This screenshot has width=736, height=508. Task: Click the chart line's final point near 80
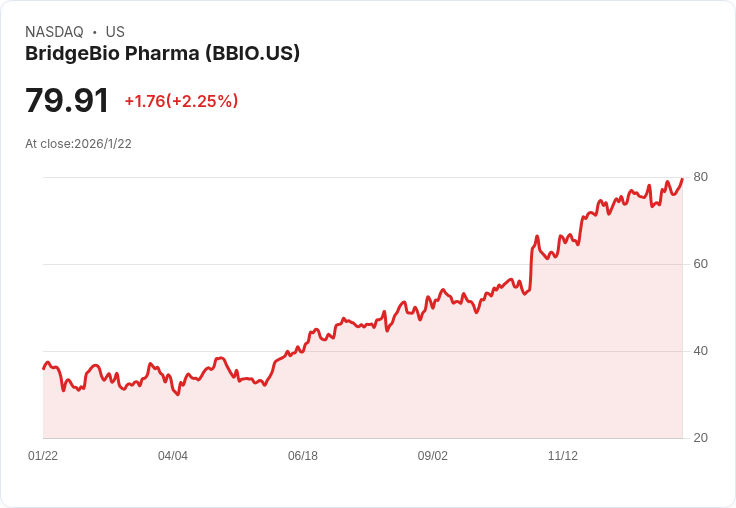tap(682, 179)
